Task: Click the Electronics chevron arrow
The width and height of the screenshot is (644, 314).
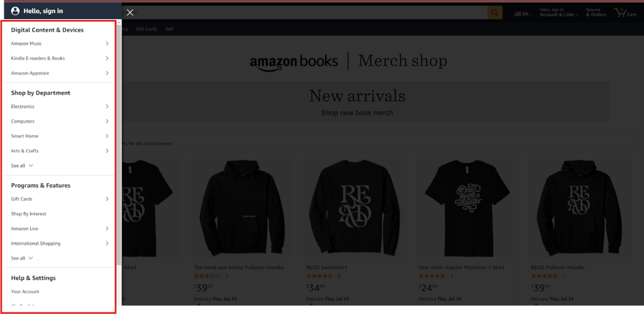Action: tap(108, 106)
